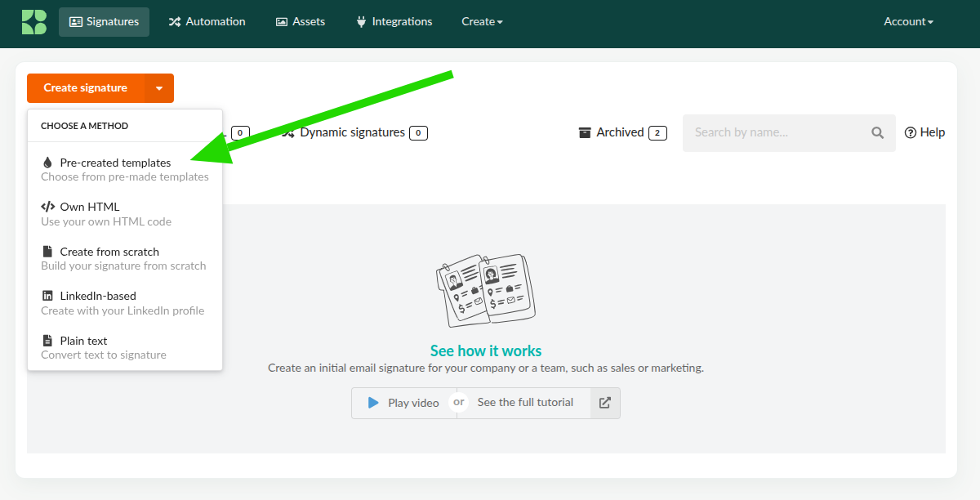
Task: Click the orange Create signature button
Action: 86,88
